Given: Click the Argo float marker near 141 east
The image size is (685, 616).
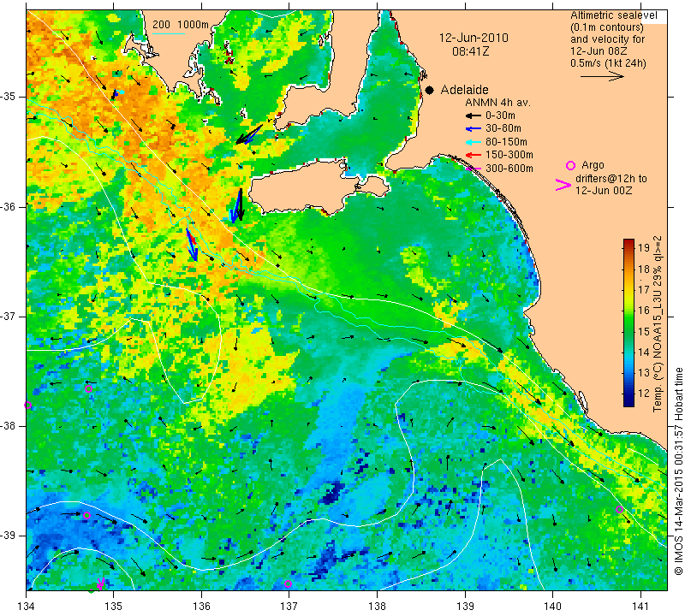Looking at the screenshot, I should coord(619,509).
